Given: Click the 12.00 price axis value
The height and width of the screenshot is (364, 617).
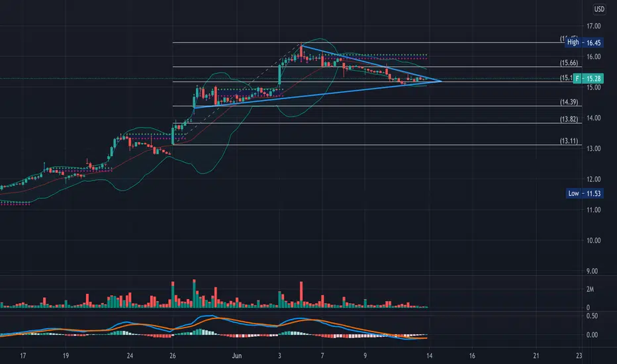Looking at the screenshot, I should [593, 179].
